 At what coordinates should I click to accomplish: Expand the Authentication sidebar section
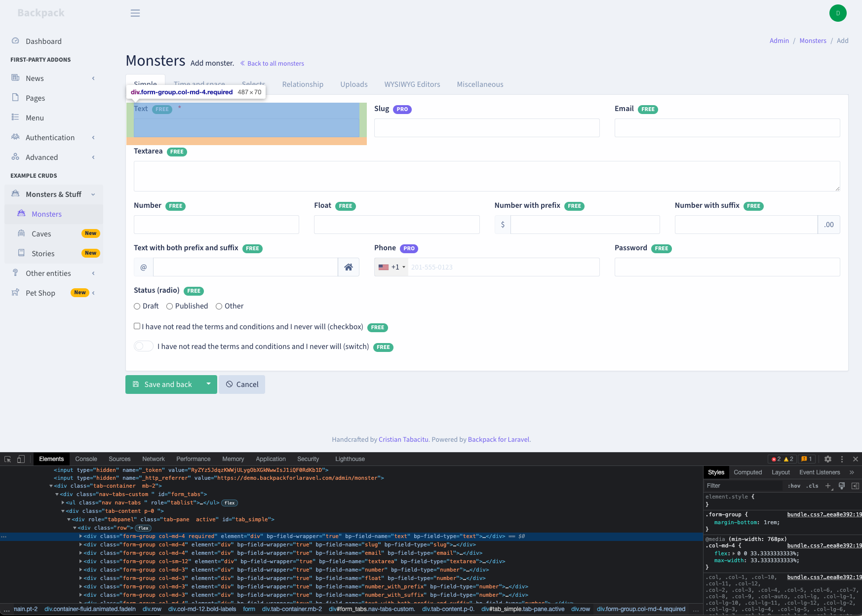(x=93, y=137)
